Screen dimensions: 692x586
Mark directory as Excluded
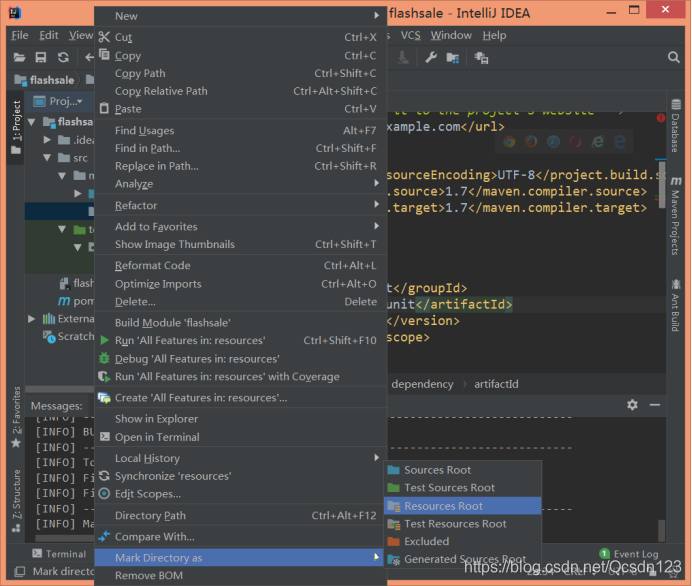coord(463,541)
